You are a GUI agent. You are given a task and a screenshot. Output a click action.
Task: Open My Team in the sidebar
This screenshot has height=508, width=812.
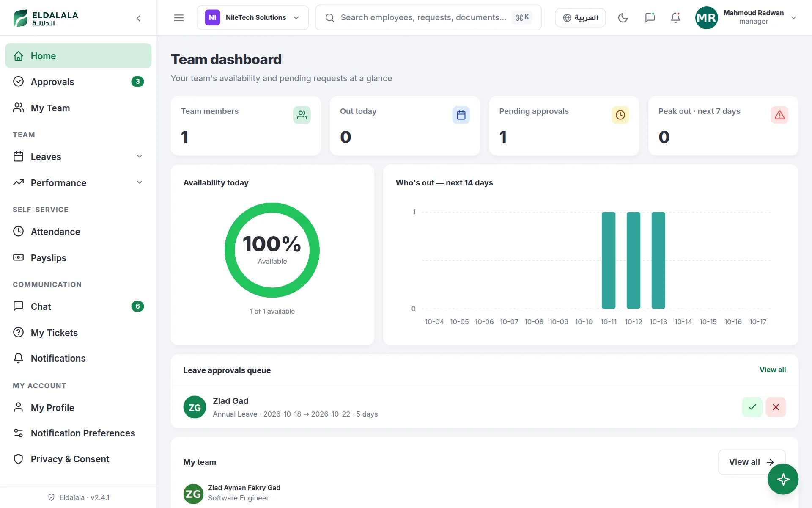tap(78, 108)
